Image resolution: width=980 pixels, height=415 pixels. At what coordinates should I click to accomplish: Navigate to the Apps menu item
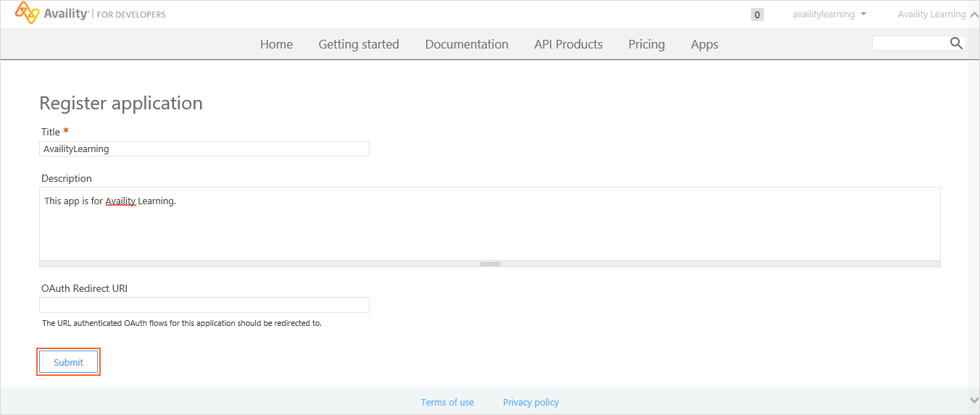coord(705,44)
